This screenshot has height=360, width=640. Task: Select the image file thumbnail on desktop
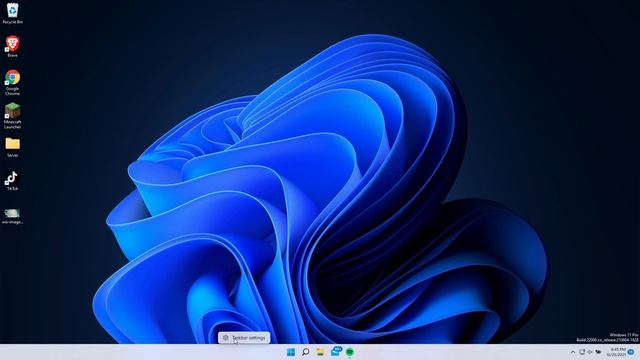[x=13, y=216]
